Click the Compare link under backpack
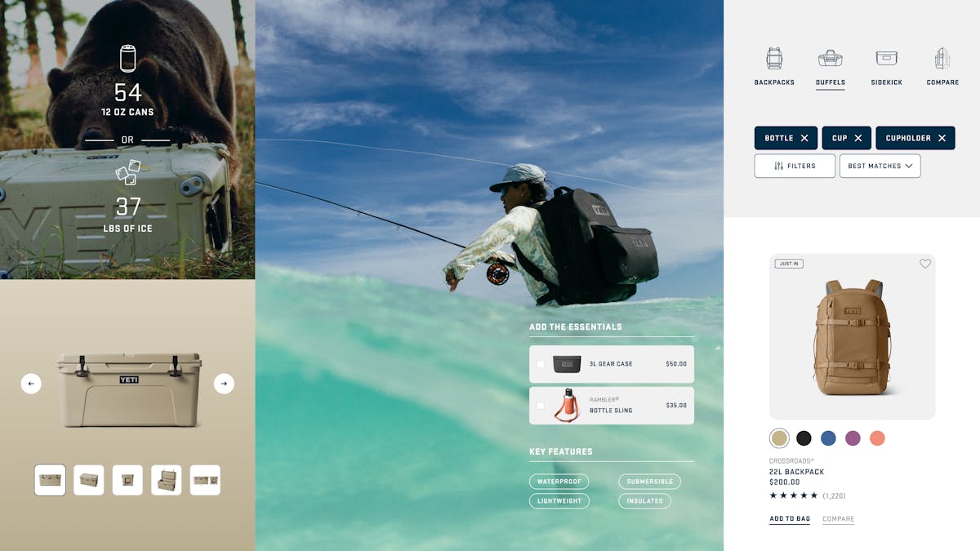Image resolution: width=980 pixels, height=551 pixels. point(838,519)
